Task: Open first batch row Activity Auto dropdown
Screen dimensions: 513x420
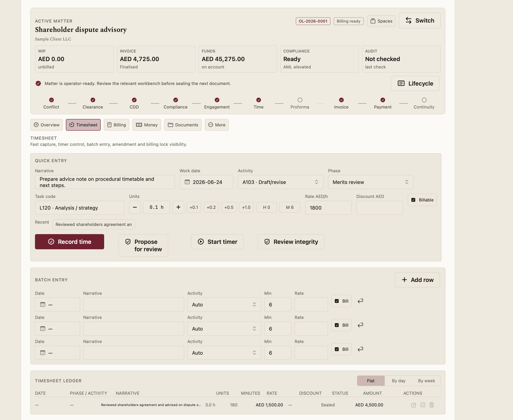Action: [x=224, y=304]
